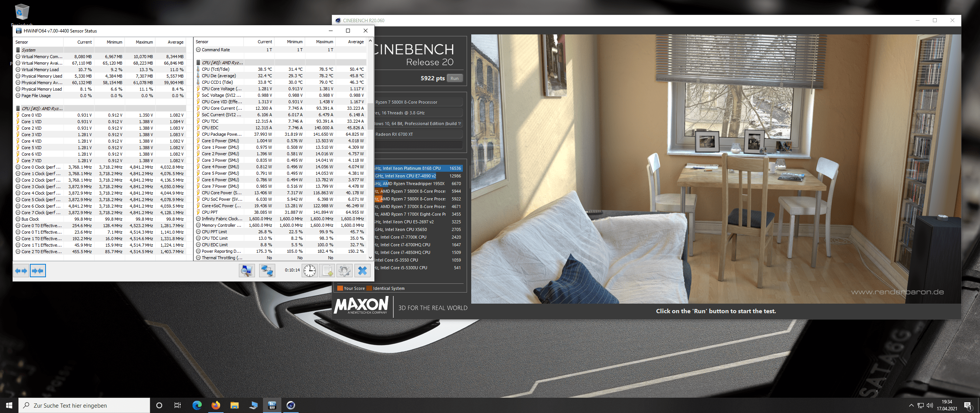Viewport: 980px width, 413px height.
Task: Click Cinebench Run button
Action: tap(454, 78)
